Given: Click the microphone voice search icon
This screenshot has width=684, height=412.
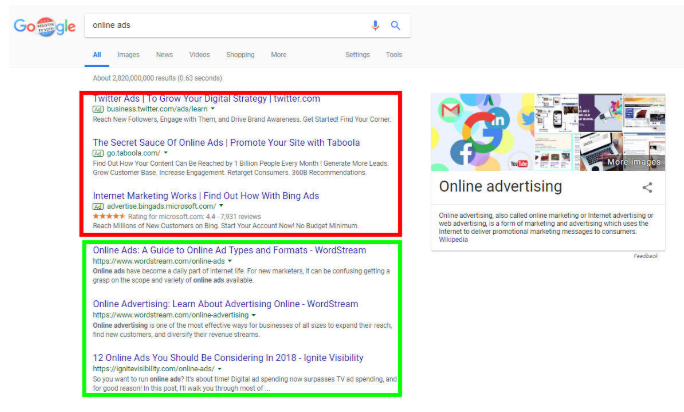Looking at the screenshot, I should pyautogui.click(x=375, y=26).
